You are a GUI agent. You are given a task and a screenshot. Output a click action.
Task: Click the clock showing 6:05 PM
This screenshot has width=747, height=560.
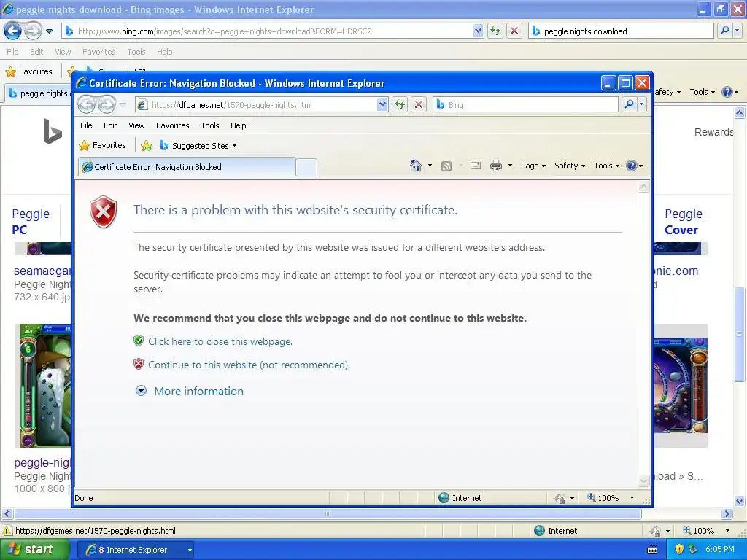point(720,550)
